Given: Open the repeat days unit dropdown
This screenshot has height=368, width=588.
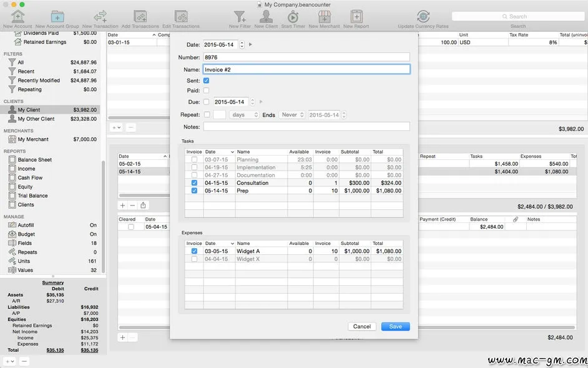Looking at the screenshot, I should click(244, 115).
